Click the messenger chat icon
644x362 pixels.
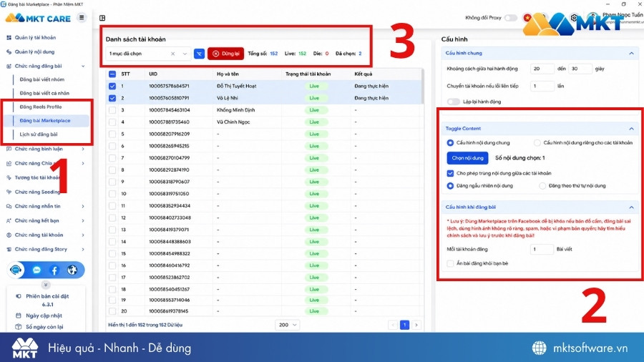tap(36, 270)
